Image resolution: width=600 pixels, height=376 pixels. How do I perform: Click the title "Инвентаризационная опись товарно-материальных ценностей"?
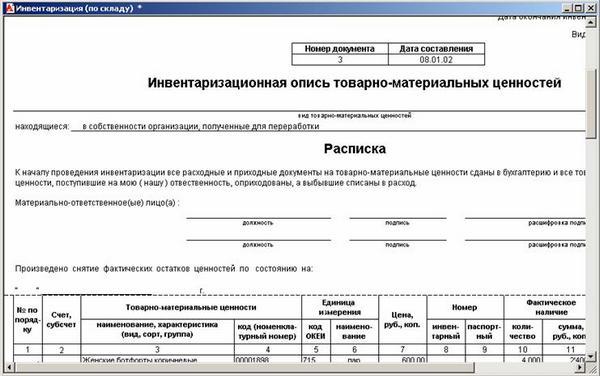tap(354, 83)
